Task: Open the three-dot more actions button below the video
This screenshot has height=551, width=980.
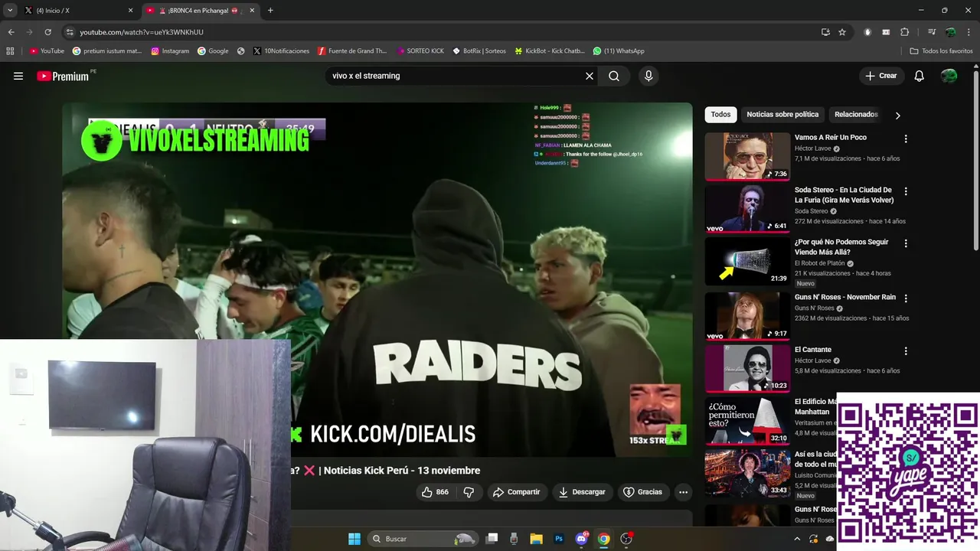Action: [683, 492]
